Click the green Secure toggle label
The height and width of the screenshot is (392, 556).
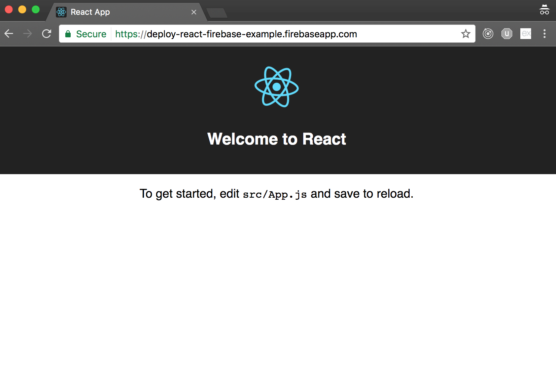[x=91, y=34]
